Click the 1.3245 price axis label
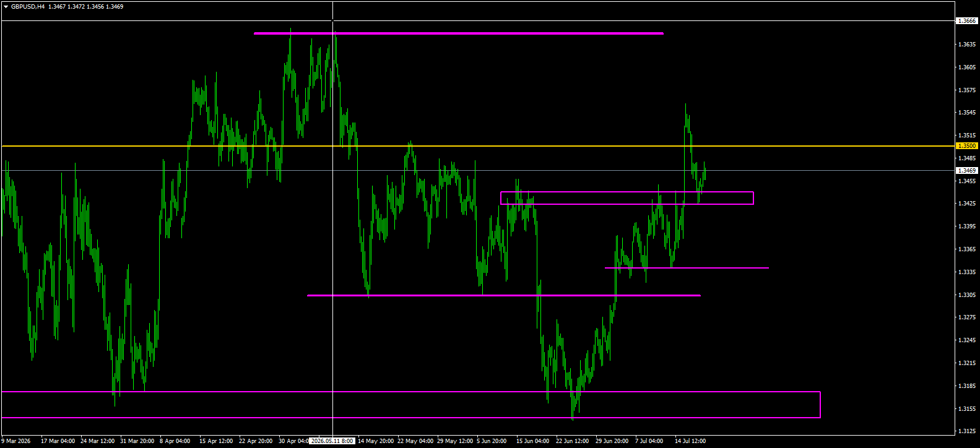The image size is (980, 448). [x=967, y=340]
